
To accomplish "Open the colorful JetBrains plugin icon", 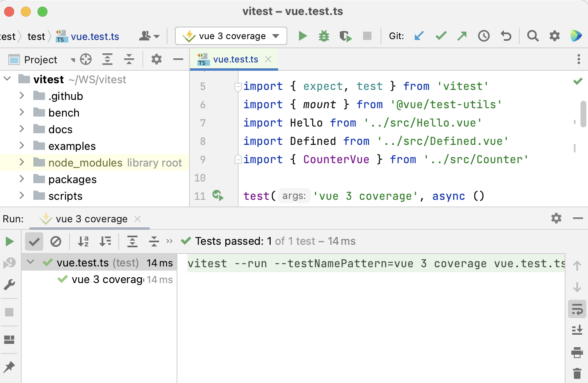I will tap(576, 36).
